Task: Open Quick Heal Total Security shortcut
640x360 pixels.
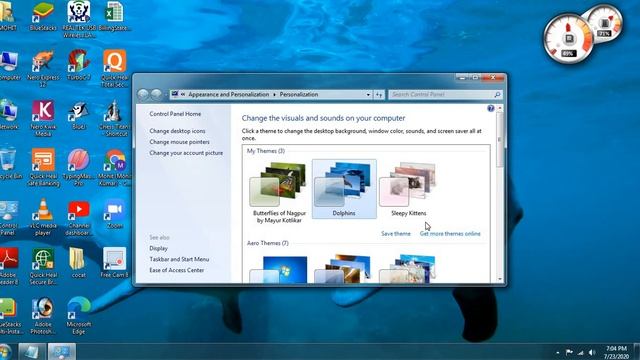Action: point(115,68)
